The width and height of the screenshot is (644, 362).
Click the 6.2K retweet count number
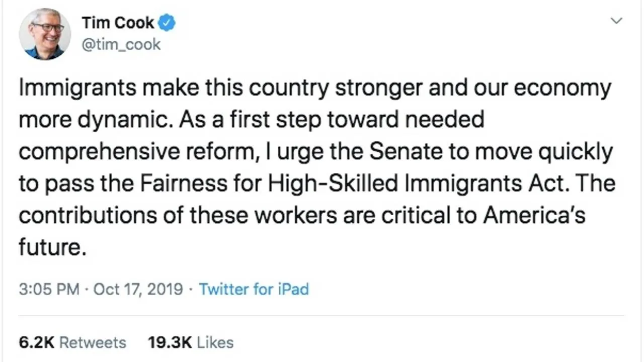click(x=36, y=343)
